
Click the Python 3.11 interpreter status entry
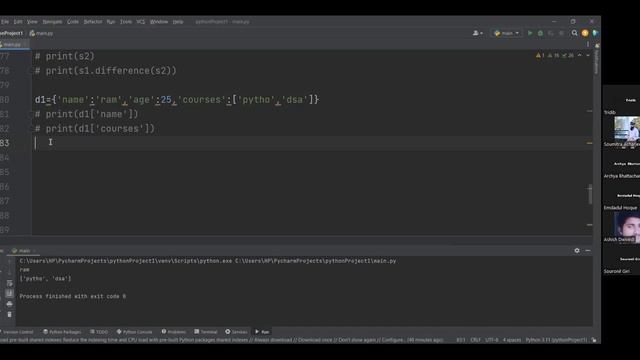pos(556,340)
